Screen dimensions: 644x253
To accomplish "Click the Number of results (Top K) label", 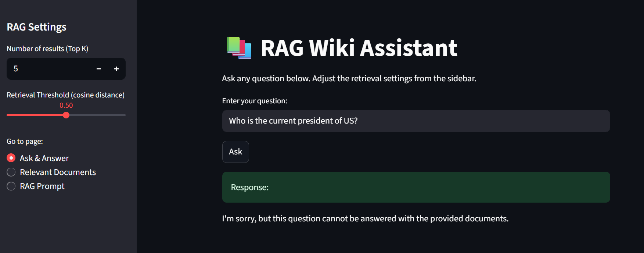I will point(47,48).
